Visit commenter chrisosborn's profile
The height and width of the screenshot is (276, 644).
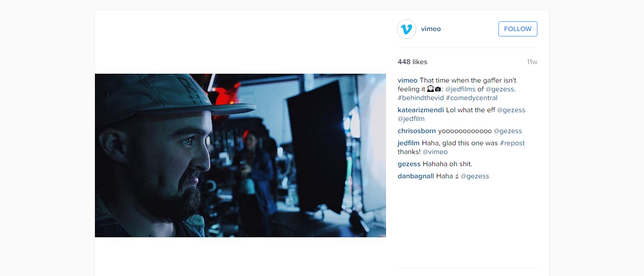(x=417, y=131)
